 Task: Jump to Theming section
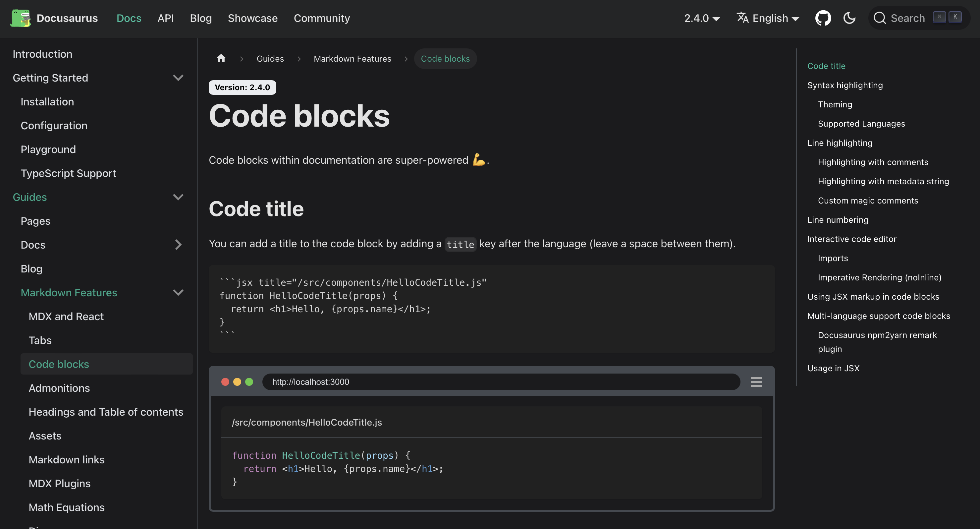tap(835, 104)
